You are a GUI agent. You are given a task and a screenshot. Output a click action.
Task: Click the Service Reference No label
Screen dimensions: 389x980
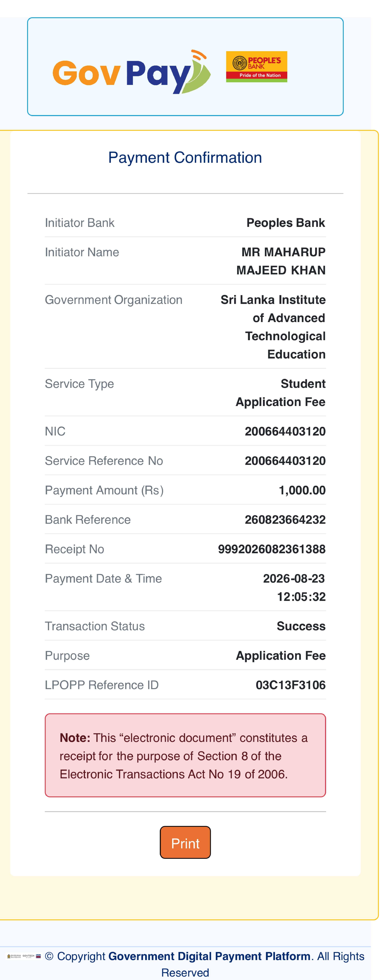(104, 461)
